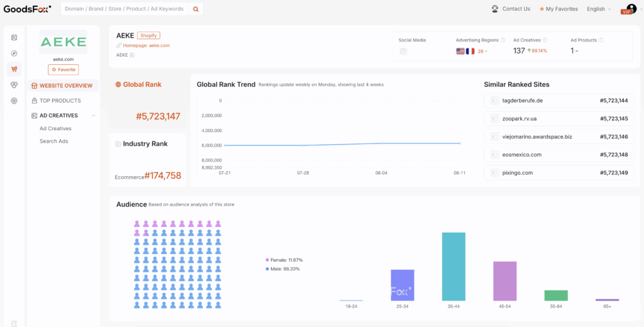Collapse the AD CREATIVES chevron
644x327 pixels.
93,116
